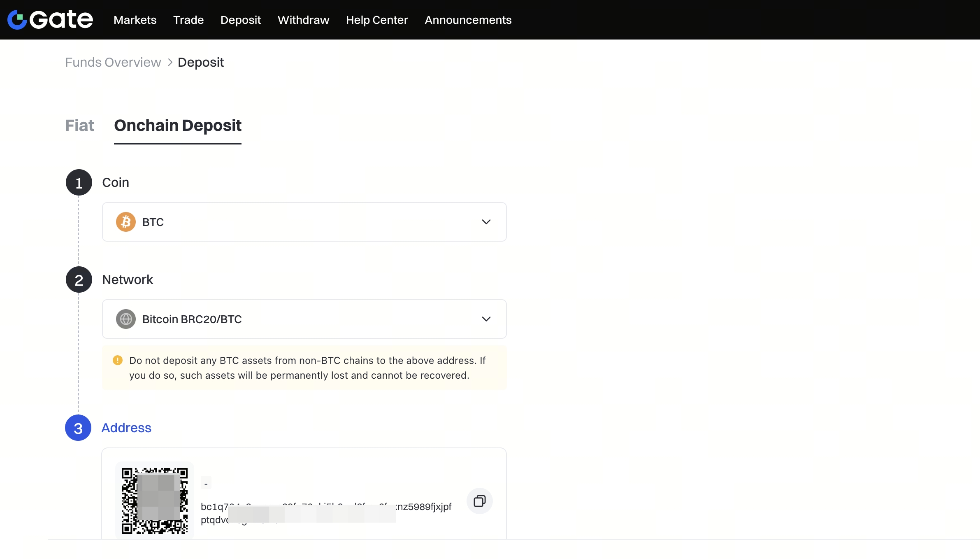
Task: Expand the BTC coin dropdown arrow
Action: [x=486, y=222]
